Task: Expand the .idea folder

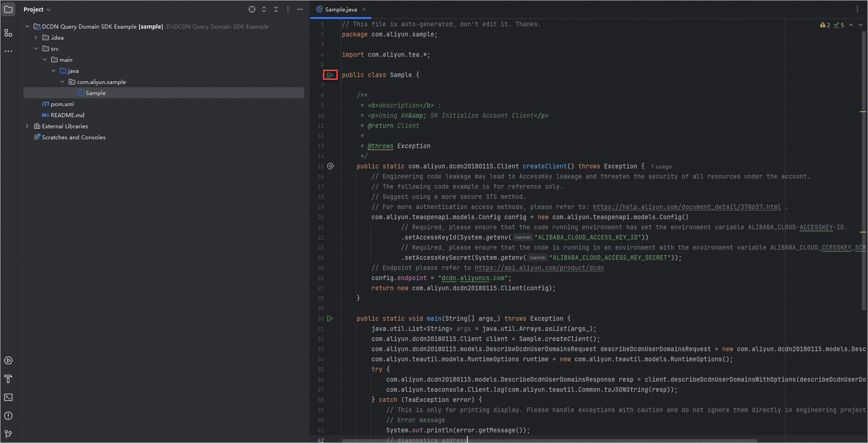Action: click(x=36, y=37)
